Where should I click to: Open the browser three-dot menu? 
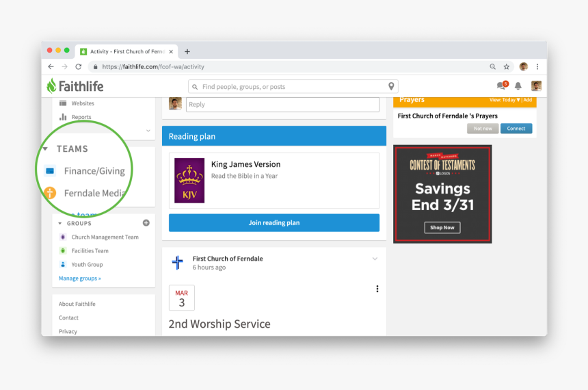pos(537,67)
